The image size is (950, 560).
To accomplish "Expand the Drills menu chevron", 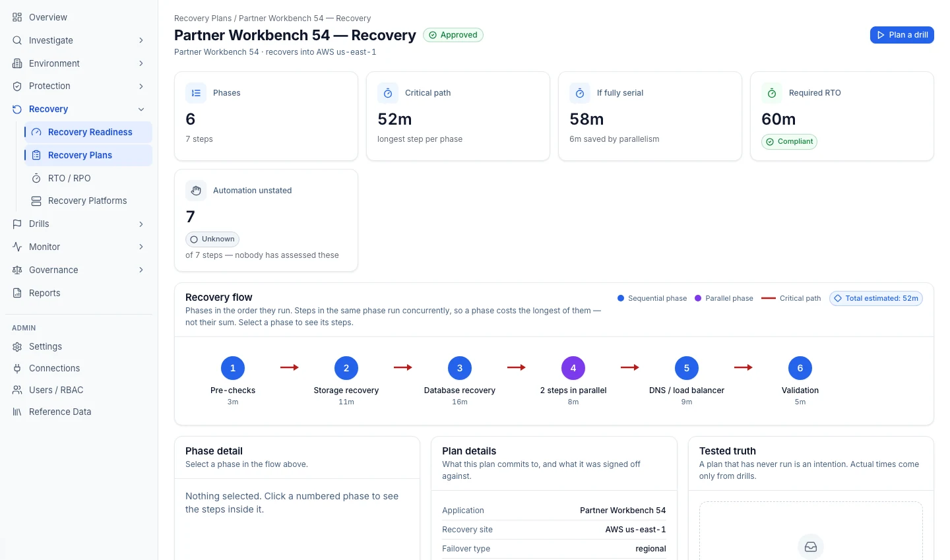I will point(141,224).
